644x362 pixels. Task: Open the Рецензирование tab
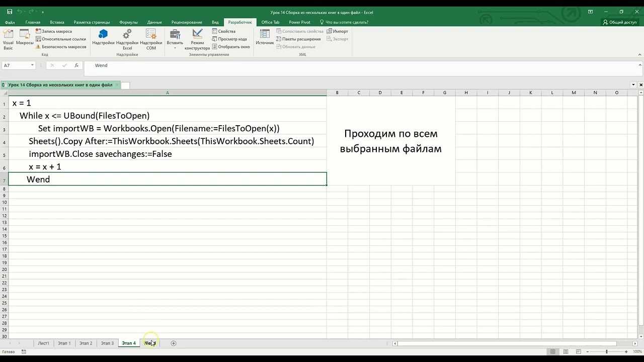point(187,22)
